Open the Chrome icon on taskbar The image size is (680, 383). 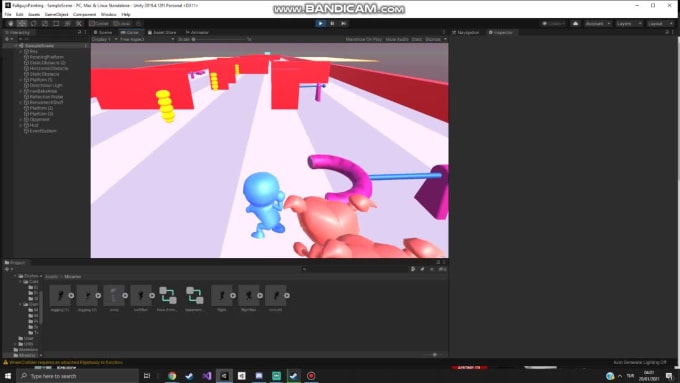coord(172,376)
